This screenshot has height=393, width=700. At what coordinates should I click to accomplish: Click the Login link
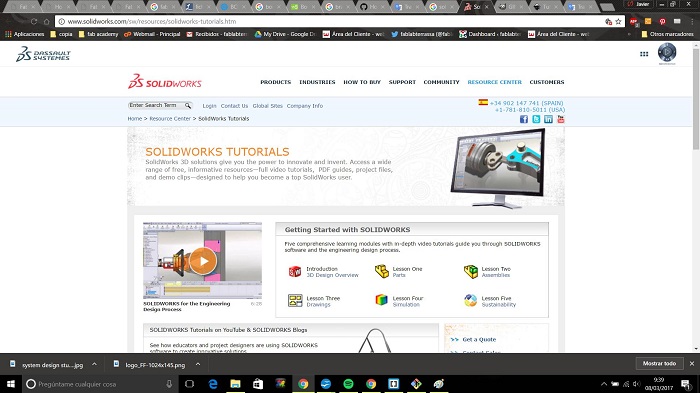click(209, 106)
